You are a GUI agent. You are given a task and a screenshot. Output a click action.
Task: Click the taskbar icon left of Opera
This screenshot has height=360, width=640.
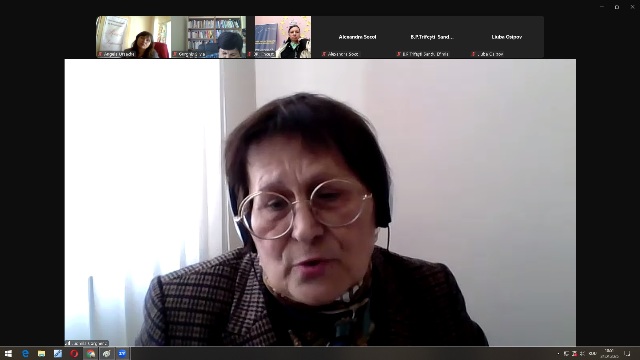pos(58,353)
